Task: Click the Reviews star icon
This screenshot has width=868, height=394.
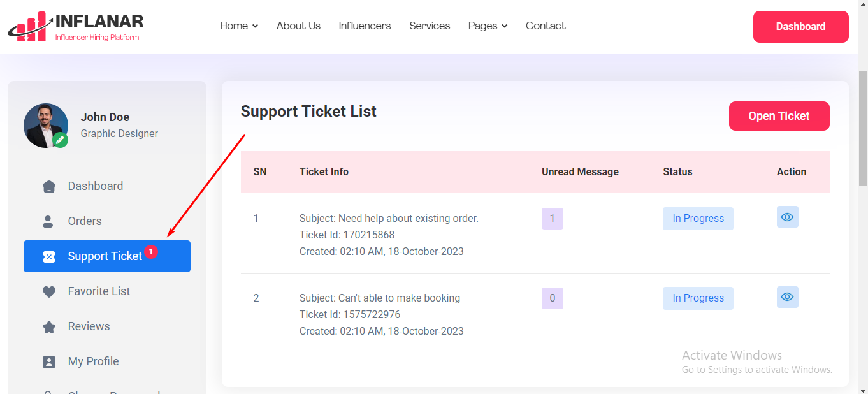Action: pyautogui.click(x=49, y=326)
